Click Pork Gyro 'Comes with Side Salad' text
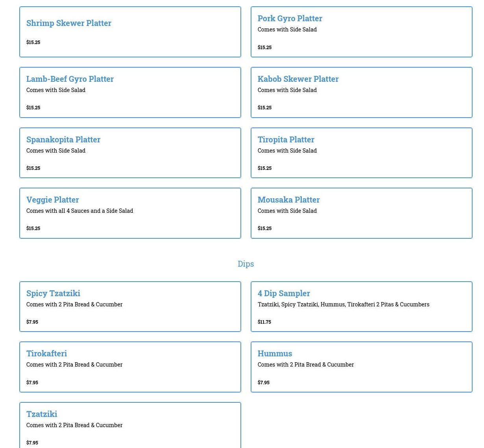Screen dimensions: 484x448 [x=287, y=29]
